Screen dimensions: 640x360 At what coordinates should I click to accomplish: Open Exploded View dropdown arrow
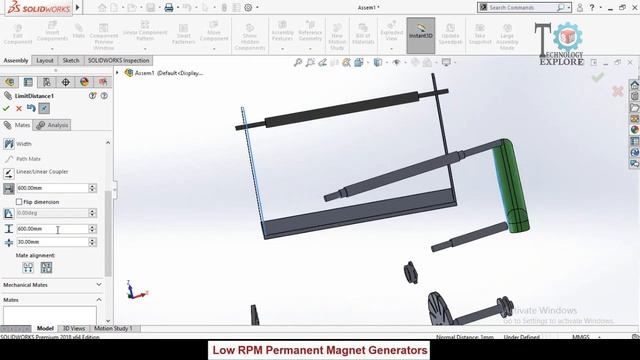click(x=391, y=49)
